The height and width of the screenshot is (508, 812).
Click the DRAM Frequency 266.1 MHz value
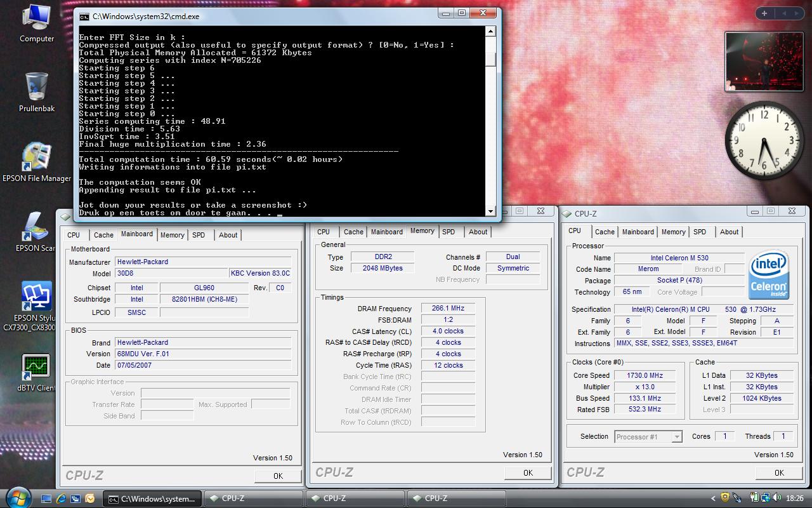coord(448,308)
